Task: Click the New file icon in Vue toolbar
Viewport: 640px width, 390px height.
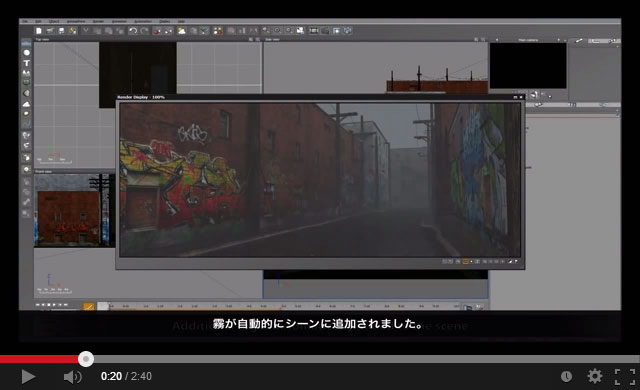Action: point(39,31)
